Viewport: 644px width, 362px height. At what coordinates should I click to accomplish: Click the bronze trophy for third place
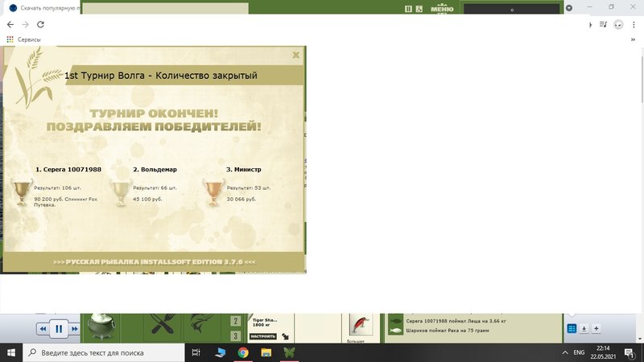(213, 192)
